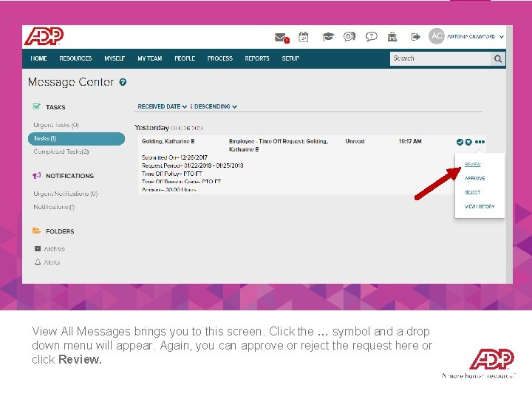The image size is (532, 399).
Task: Open the HOME menu
Action: (x=38, y=58)
